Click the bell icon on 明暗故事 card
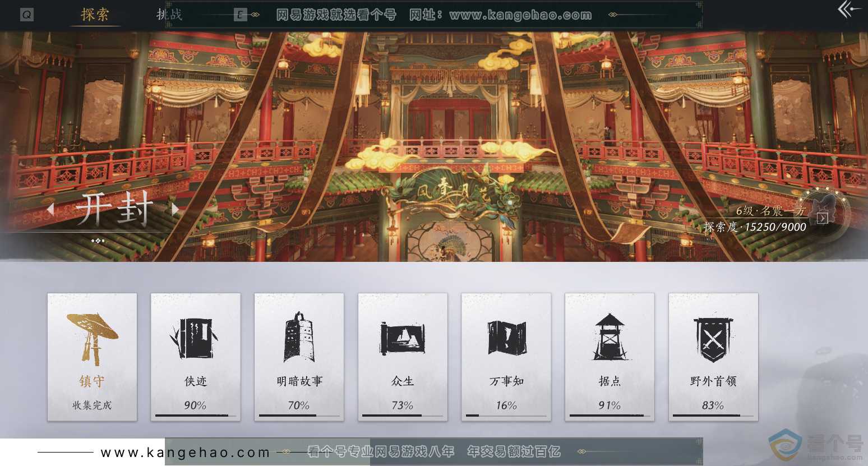868x466 pixels. [x=299, y=338]
